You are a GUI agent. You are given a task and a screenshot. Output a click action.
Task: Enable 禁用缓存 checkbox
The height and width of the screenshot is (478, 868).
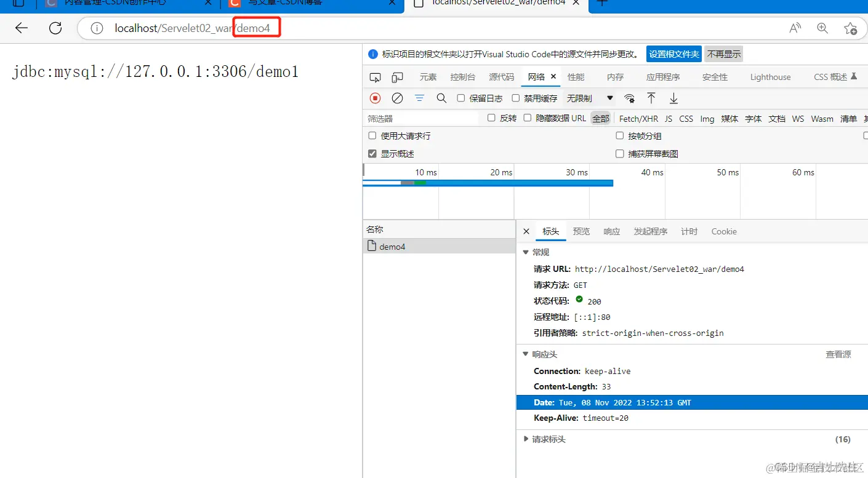pos(516,98)
